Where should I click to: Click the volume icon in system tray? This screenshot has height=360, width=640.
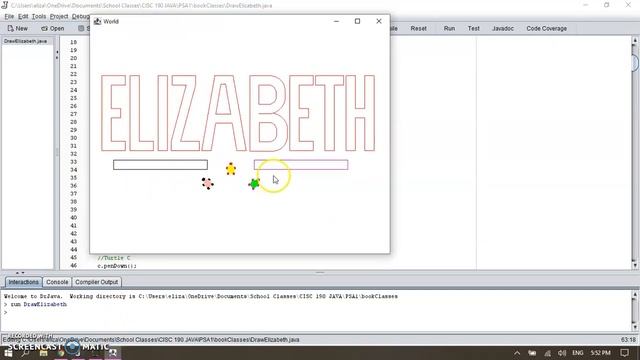click(x=562, y=353)
